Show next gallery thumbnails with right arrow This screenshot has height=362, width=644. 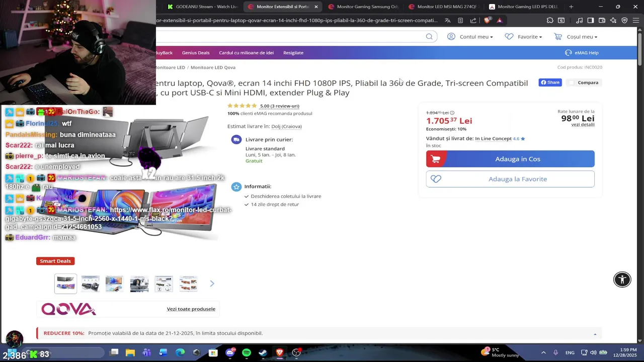[x=212, y=284]
